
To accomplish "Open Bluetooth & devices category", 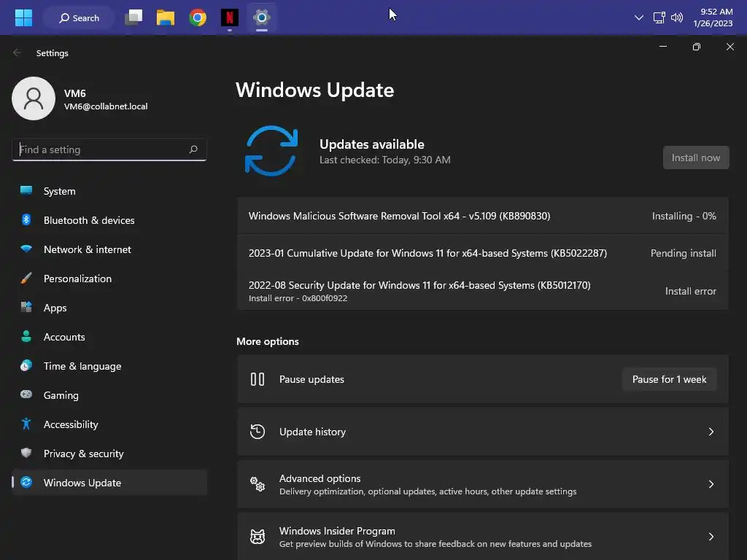I will point(109,220).
